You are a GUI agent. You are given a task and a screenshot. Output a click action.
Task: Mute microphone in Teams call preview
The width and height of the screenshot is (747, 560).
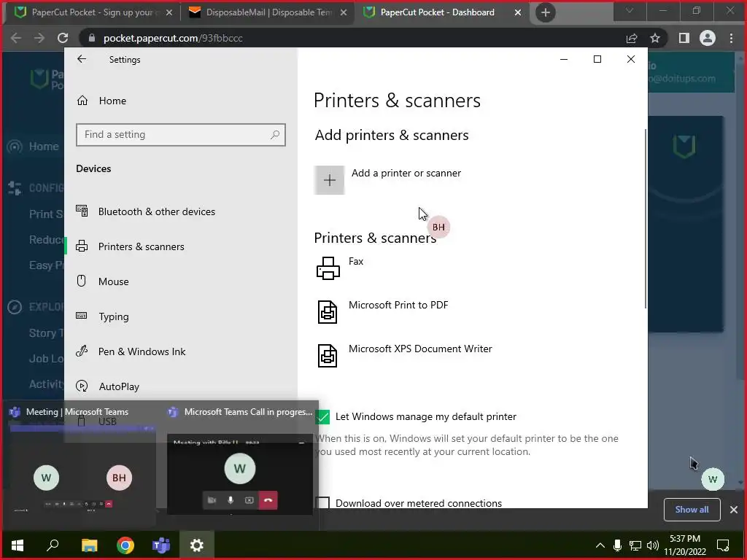(x=231, y=500)
